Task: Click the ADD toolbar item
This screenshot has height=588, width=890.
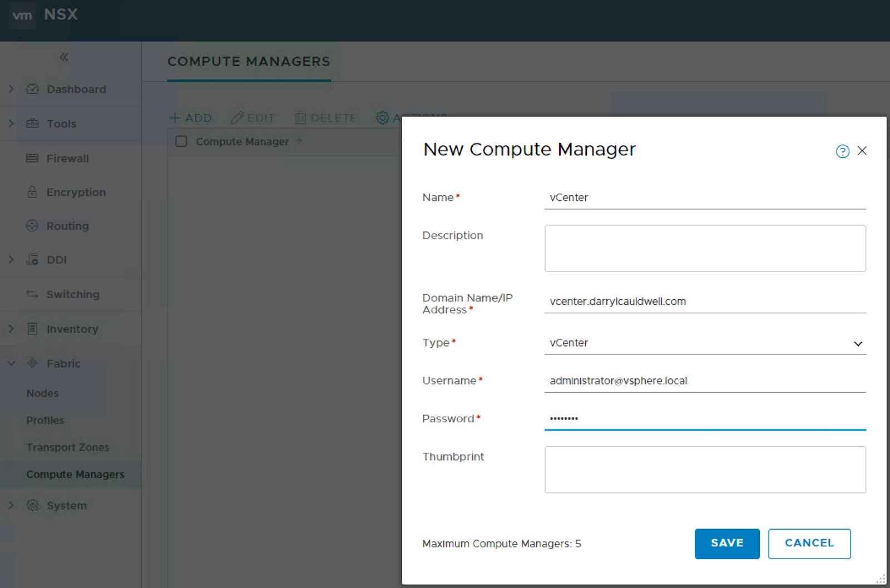Action: (x=191, y=118)
